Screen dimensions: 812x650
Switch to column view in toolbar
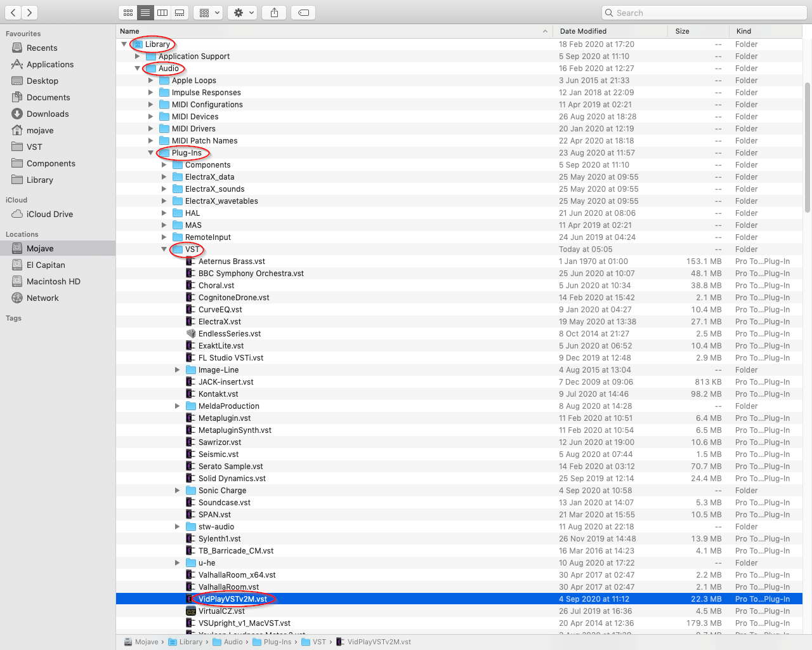tap(162, 13)
